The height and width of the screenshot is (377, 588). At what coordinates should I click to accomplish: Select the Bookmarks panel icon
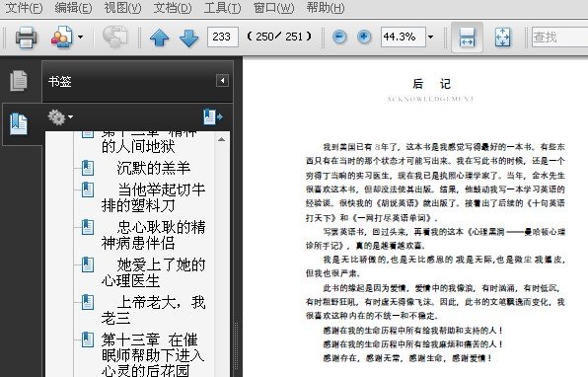(x=19, y=123)
